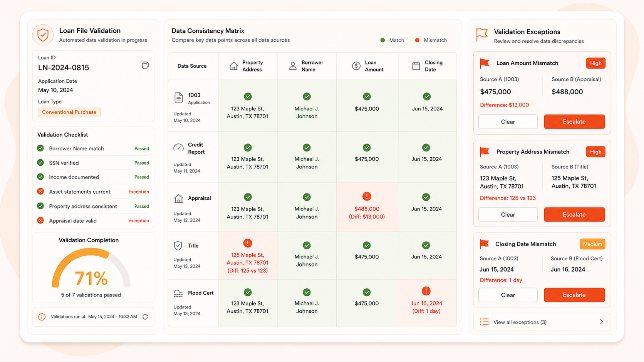Click the 5 of 7 validations passed text
The width and height of the screenshot is (644, 362).
(x=91, y=295)
